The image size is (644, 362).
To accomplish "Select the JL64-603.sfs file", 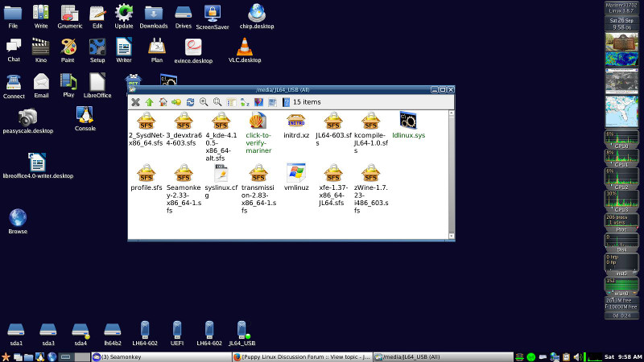I will pyautogui.click(x=333, y=130).
